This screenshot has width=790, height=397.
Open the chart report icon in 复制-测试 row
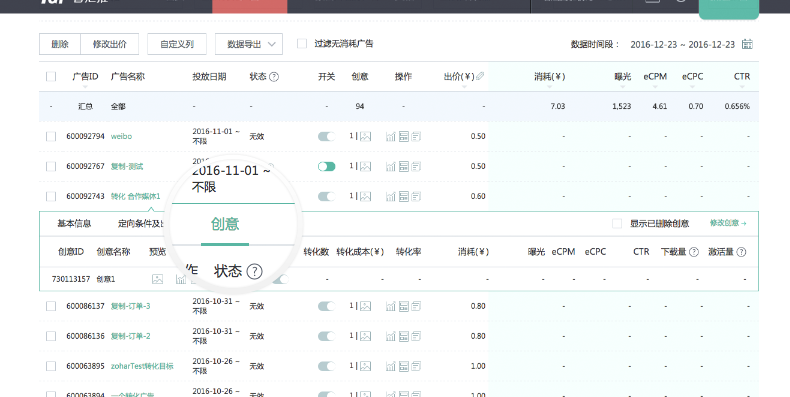pyautogui.click(x=390, y=166)
